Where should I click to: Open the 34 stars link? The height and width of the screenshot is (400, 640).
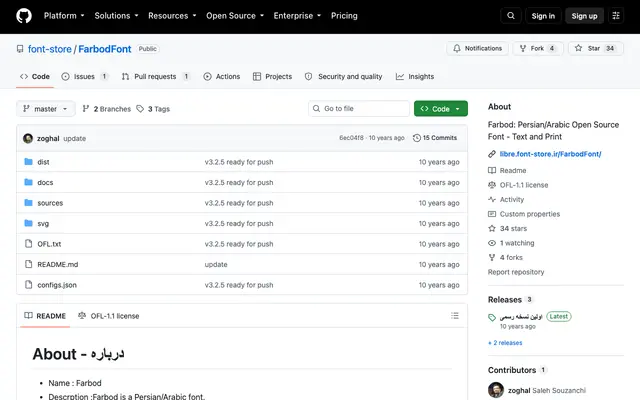513,229
